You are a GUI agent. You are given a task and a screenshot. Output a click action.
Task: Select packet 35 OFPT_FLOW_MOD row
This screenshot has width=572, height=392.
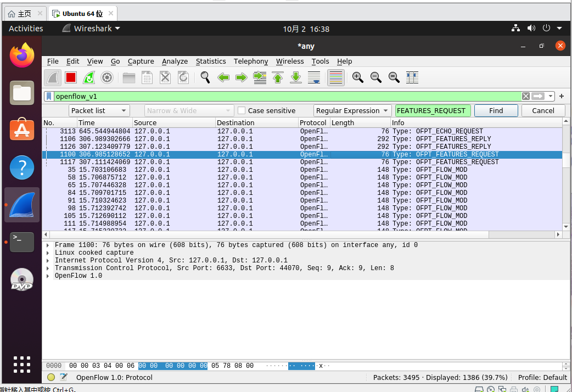302,170
